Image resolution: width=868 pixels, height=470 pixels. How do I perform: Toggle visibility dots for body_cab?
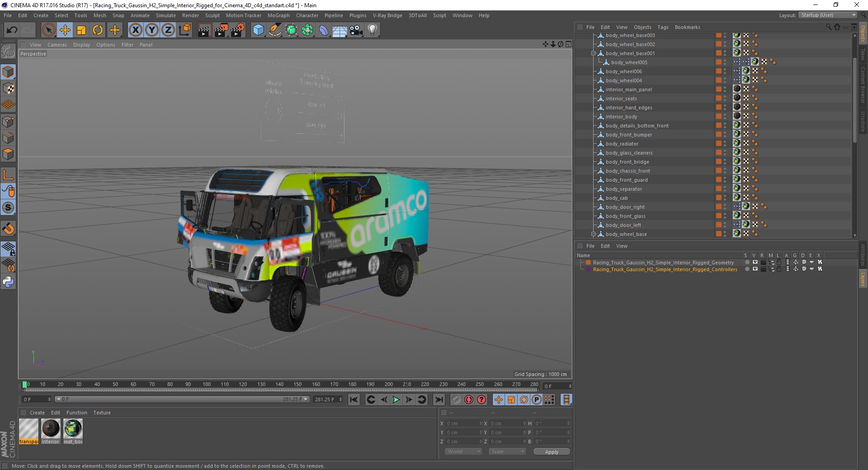click(725, 197)
